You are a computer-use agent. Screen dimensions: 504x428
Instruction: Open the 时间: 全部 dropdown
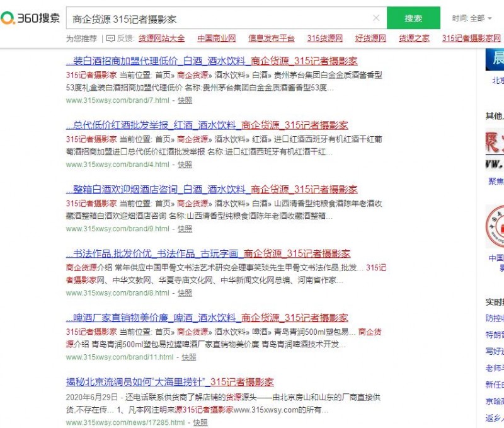click(x=472, y=18)
